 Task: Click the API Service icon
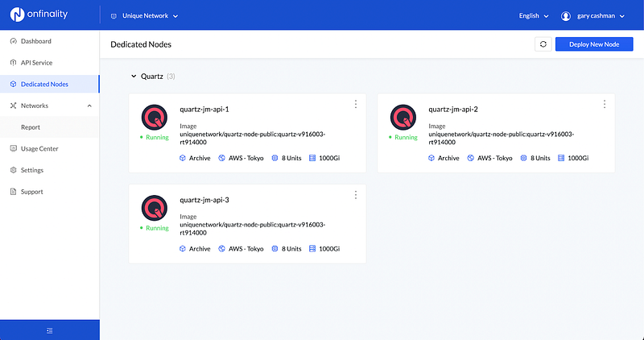pyautogui.click(x=13, y=63)
